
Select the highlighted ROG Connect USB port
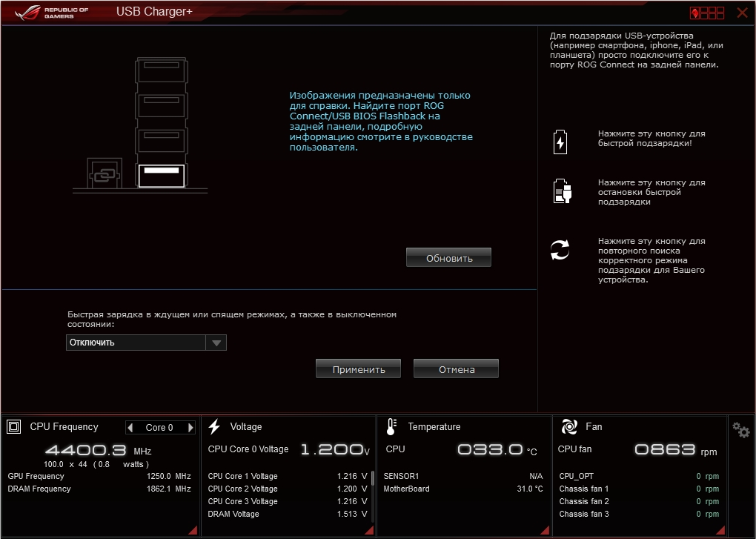click(x=162, y=176)
